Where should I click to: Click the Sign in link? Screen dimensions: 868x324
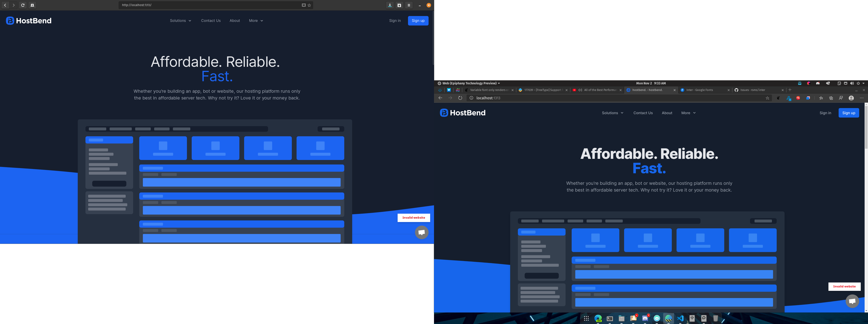point(825,113)
